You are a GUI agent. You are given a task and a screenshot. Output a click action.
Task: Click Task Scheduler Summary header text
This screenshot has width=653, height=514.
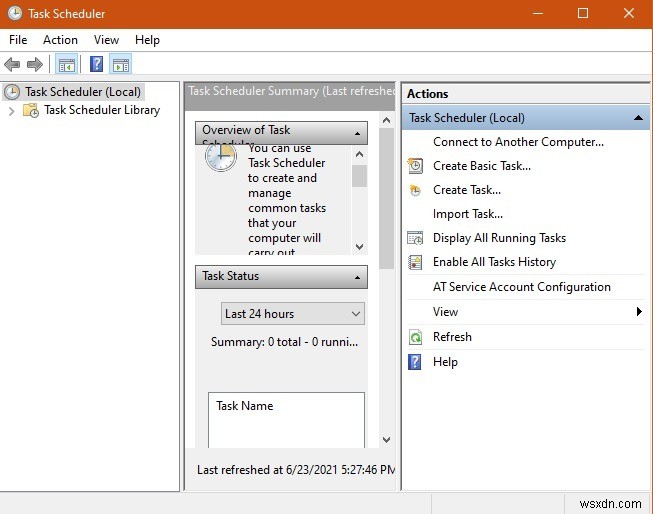[x=291, y=91]
